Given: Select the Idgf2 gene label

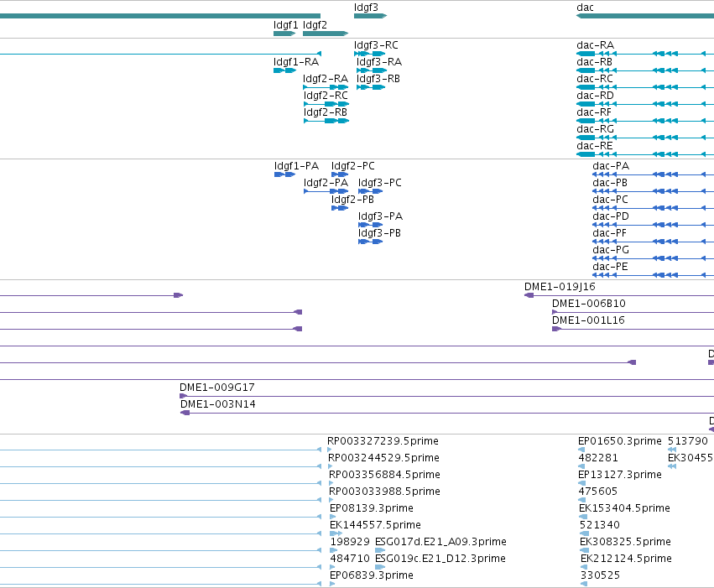Looking at the screenshot, I should 315,25.
